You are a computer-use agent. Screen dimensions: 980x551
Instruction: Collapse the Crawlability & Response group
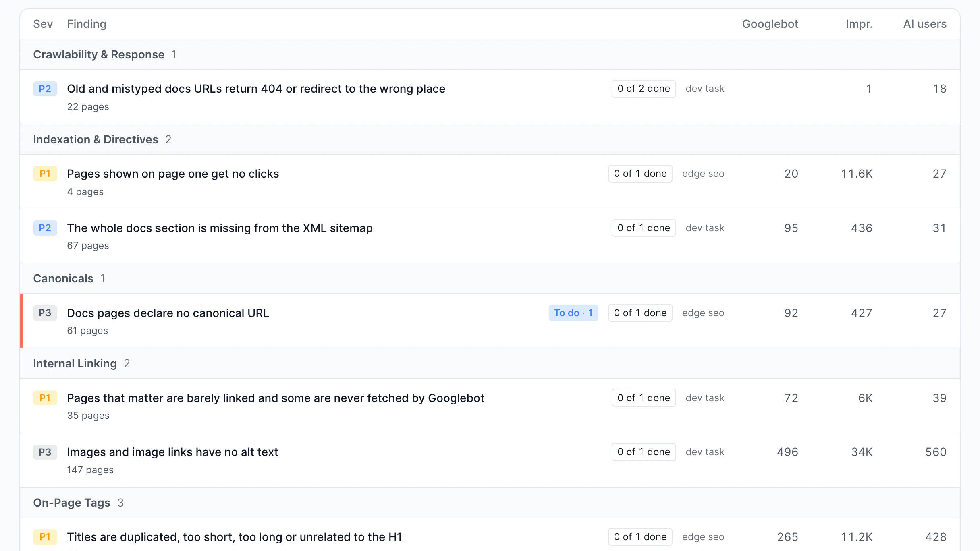490,54
